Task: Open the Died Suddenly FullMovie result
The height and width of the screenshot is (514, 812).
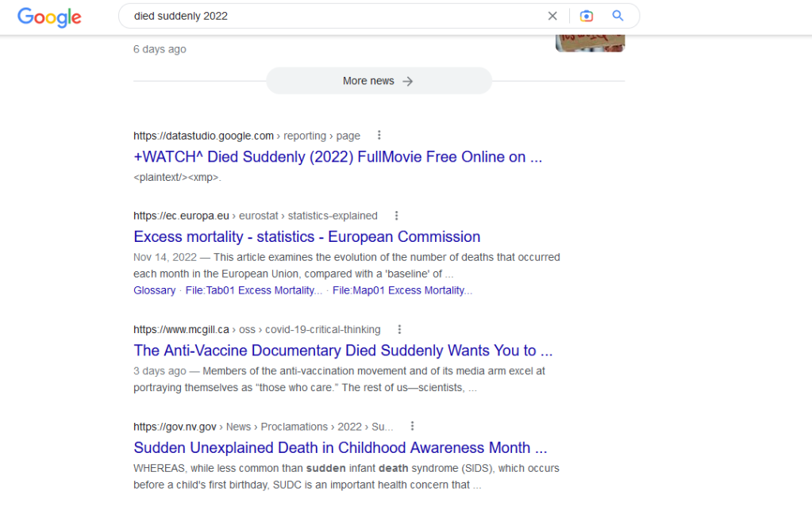Action: pyautogui.click(x=337, y=157)
